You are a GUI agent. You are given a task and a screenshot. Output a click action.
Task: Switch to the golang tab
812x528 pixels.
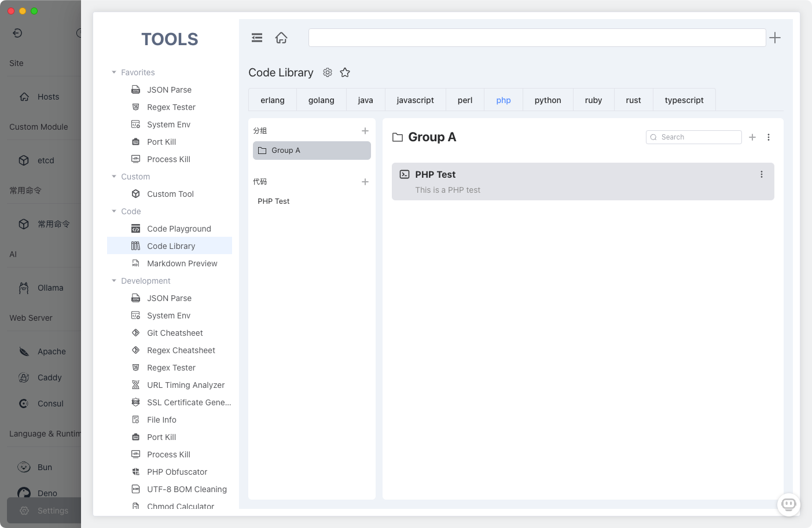click(321, 100)
